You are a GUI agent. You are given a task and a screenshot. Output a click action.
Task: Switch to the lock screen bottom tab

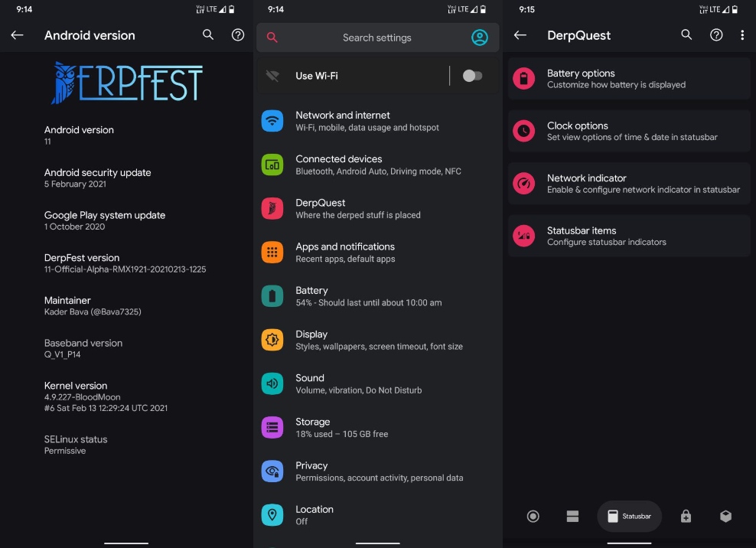click(x=686, y=516)
